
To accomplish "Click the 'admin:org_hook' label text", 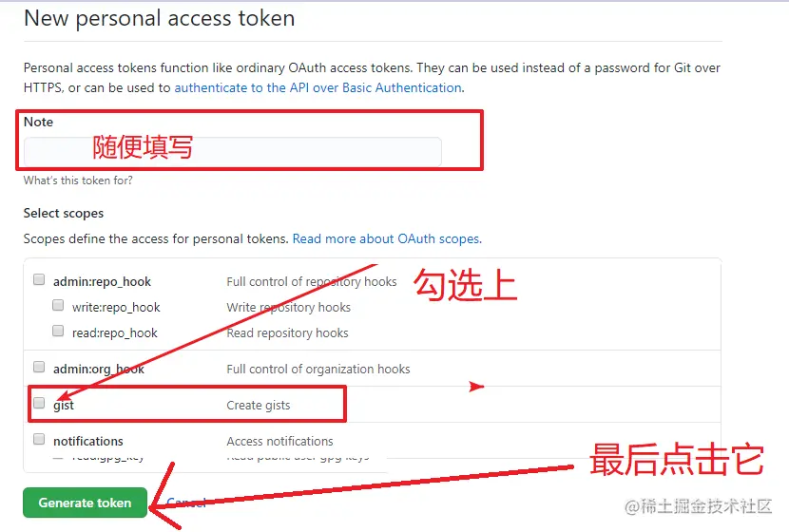I will point(99,370).
